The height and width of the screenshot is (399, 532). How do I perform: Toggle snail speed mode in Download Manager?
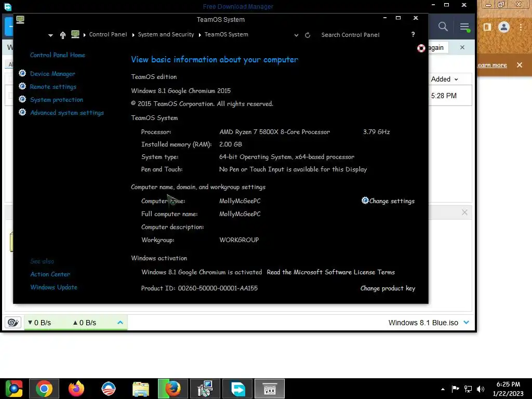pos(13,322)
